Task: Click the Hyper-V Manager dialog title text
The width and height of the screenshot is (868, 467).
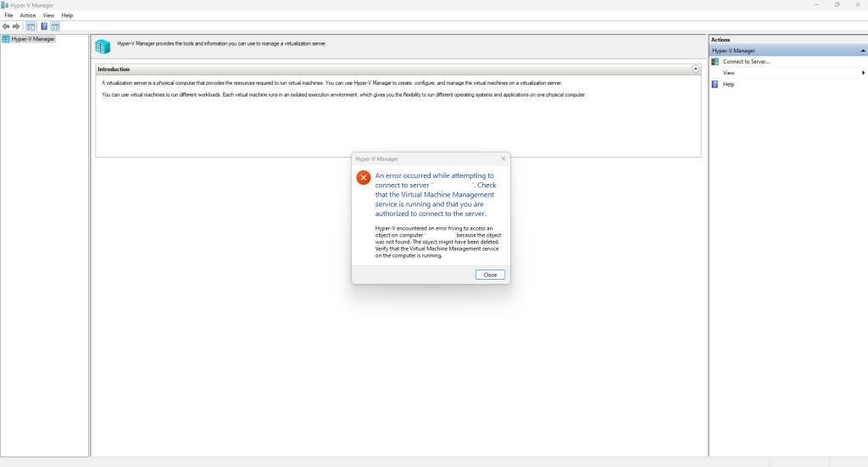Action: [x=377, y=158]
